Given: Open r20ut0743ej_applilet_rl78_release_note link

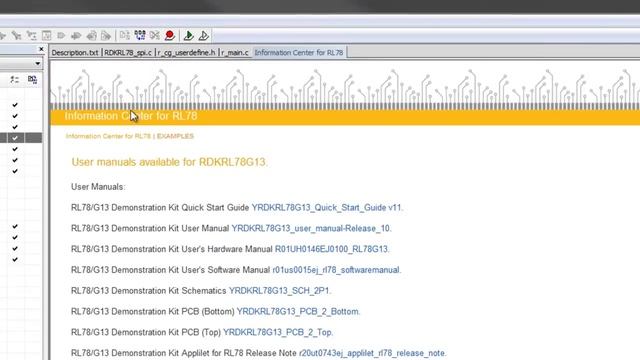Looking at the screenshot, I should pos(372,353).
